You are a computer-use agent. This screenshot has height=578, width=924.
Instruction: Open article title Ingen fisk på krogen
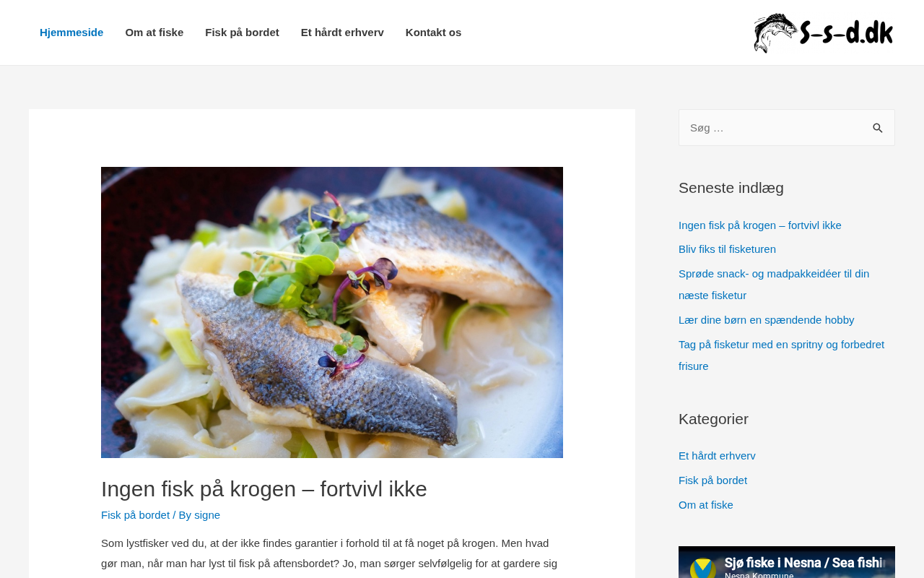point(264,489)
